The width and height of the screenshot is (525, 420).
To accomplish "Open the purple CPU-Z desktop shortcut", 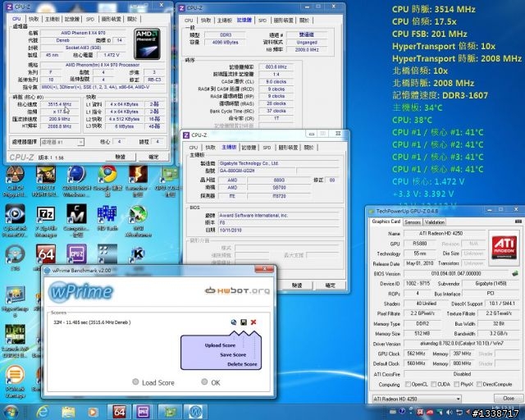I will pyautogui.click(x=76, y=254).
